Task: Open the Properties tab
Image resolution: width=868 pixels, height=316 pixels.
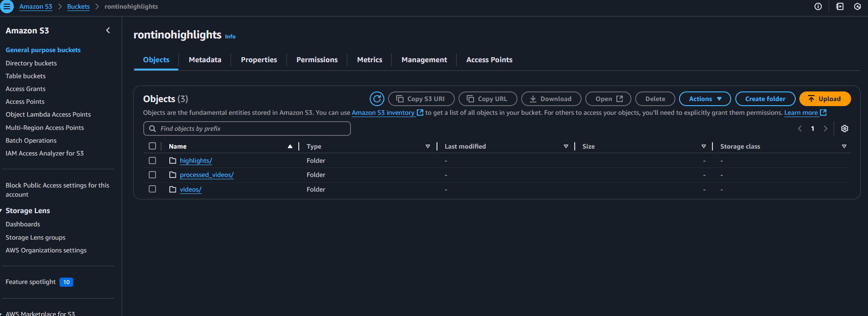Action: coord(259,60)
